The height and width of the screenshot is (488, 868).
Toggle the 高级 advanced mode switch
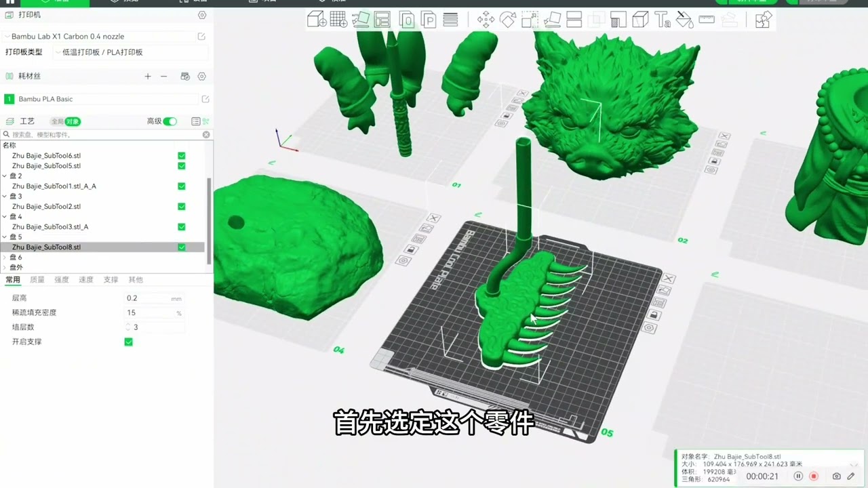pos(170,121)
